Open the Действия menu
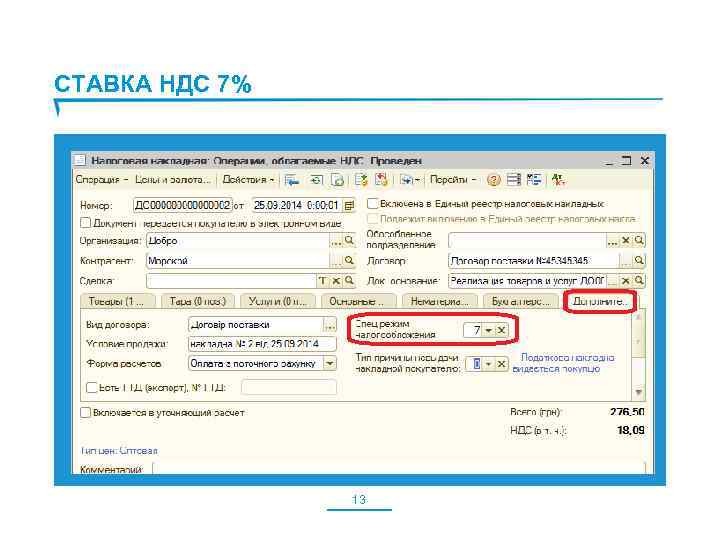The height and width of the screenshot is (540, 720). click(248, 180)
